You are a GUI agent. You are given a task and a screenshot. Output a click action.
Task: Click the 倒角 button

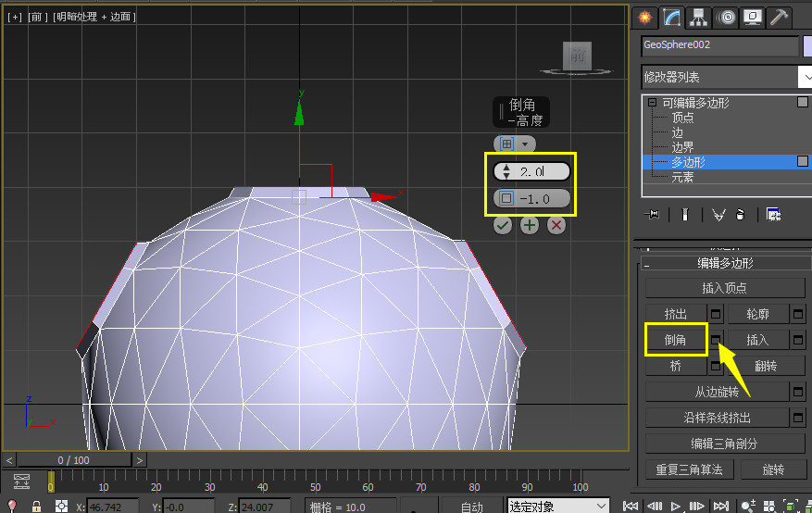676,340
